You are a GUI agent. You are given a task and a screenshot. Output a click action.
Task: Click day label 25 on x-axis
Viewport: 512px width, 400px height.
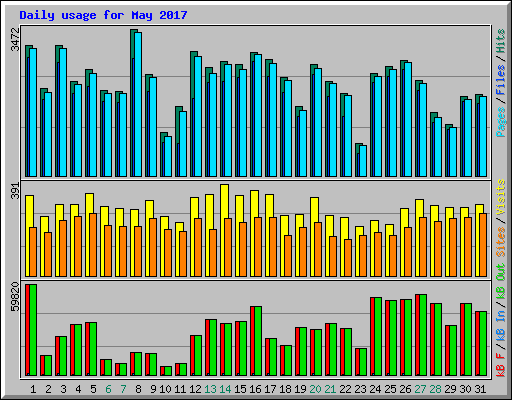click(x=390, y=389)
